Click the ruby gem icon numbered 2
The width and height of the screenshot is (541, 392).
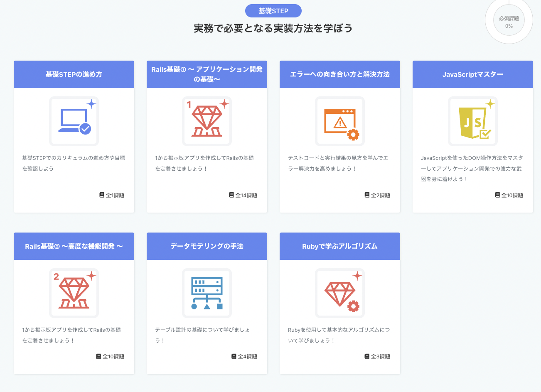[74, 293]
